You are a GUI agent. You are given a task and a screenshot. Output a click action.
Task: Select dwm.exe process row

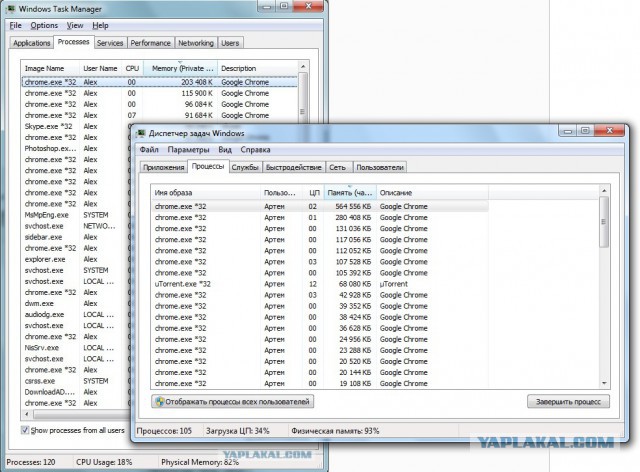pos(76,303)
